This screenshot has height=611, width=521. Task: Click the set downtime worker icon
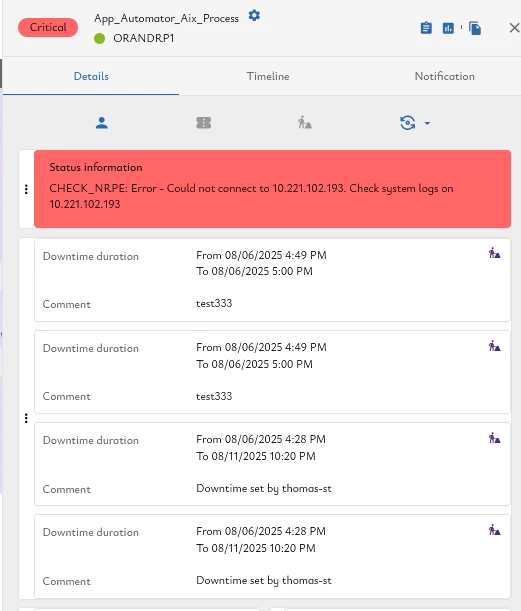(305, 123)
